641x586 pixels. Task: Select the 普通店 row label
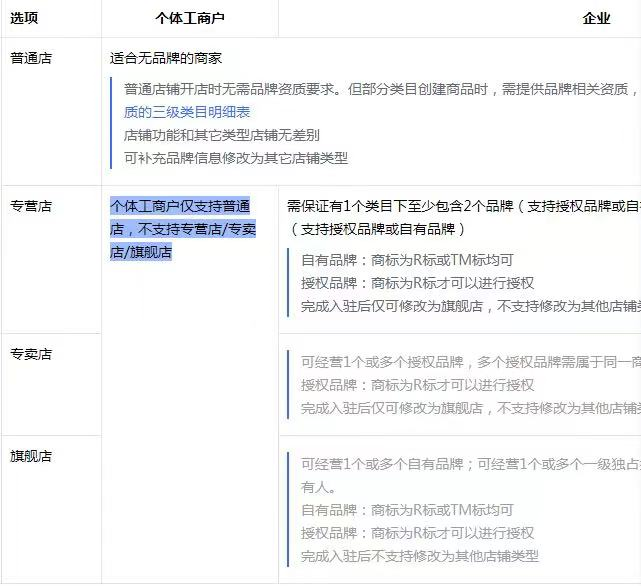[x=31, y=58]
